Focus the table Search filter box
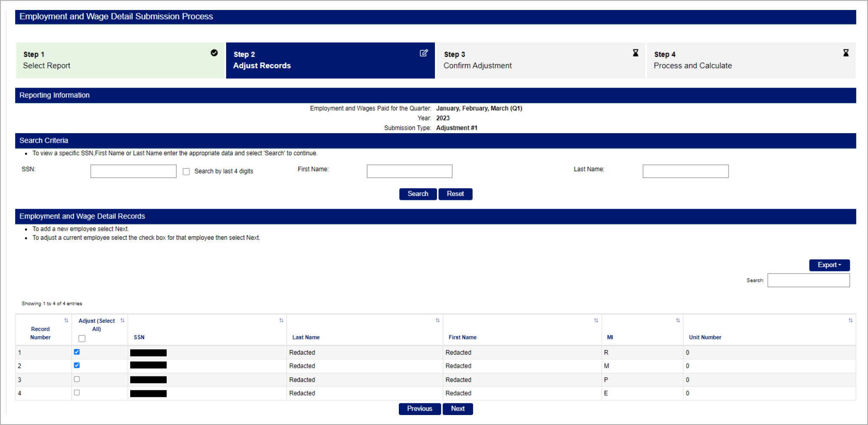Image resolution: width=868 pixels, height=425 pixels. [808, 281]
